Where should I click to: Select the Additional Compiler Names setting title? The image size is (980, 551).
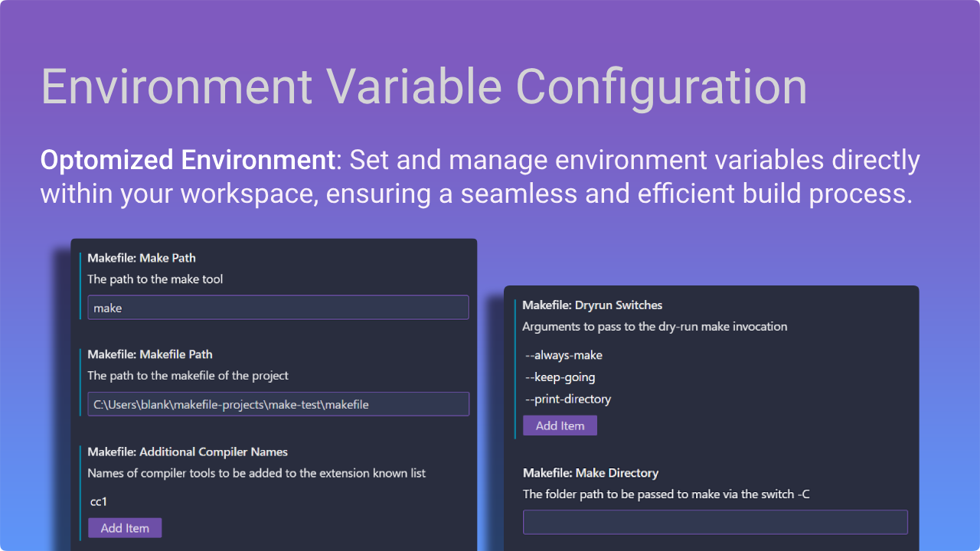[188, 452]
